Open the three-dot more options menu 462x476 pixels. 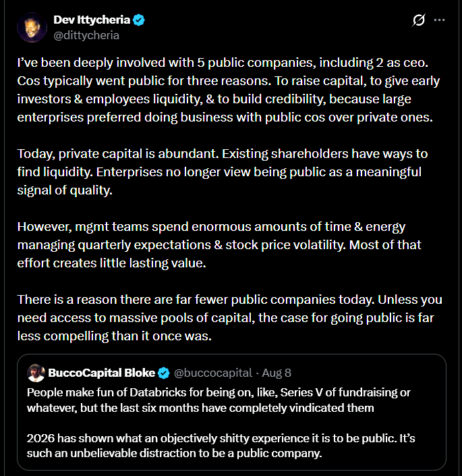(439, 20)
